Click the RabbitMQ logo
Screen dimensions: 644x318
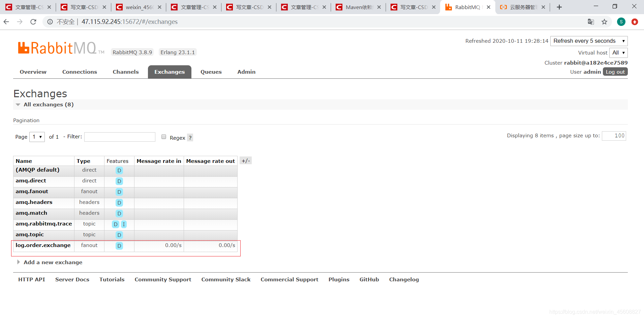point(61,48)
